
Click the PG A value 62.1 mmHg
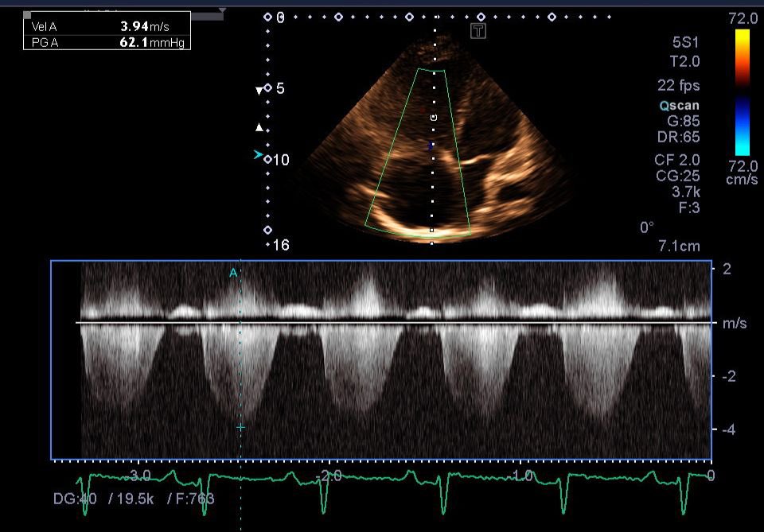(152, 42)
